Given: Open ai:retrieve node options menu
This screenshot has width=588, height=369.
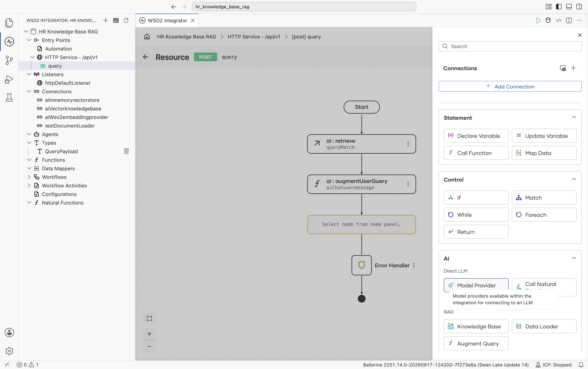Looking at the screenshot, I should click(x=408, y=144).
